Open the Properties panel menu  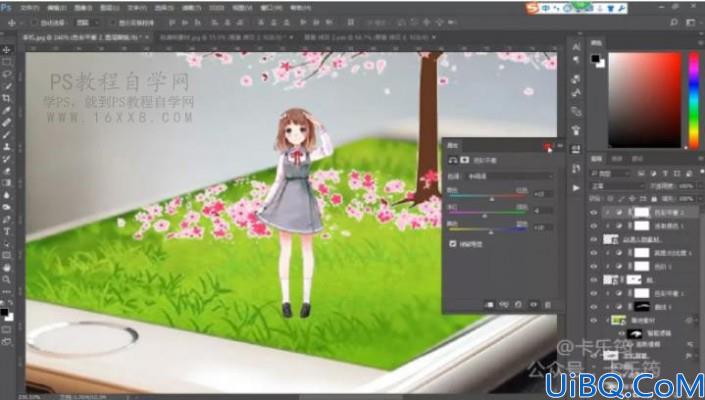point(560,146)
